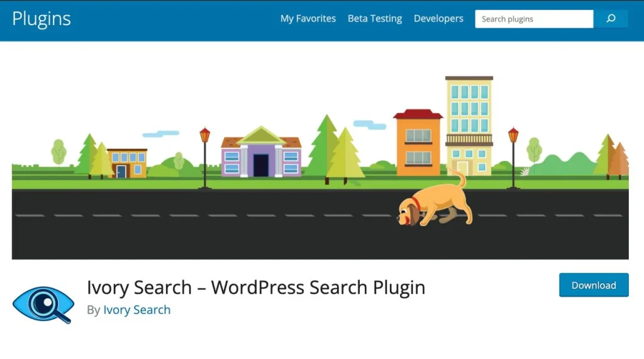This screenshot has width=644, height=359.
Task: Click the right street lamp in banner
Action: click(x=513, y=158)
